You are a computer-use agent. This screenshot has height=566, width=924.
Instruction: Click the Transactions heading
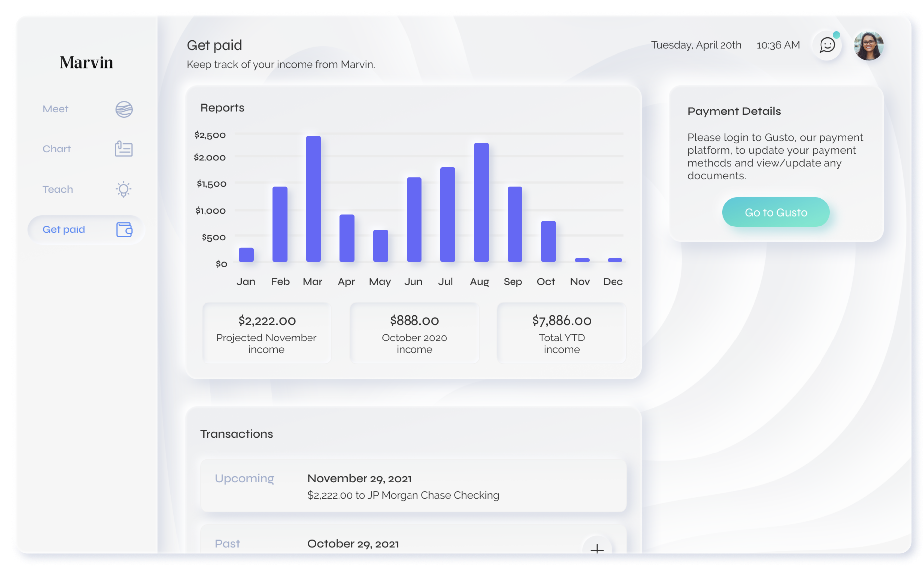(x=236, y=434)
